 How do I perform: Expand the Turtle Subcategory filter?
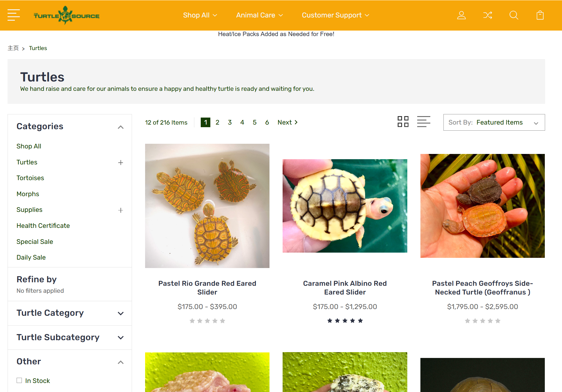click(121, 338)
